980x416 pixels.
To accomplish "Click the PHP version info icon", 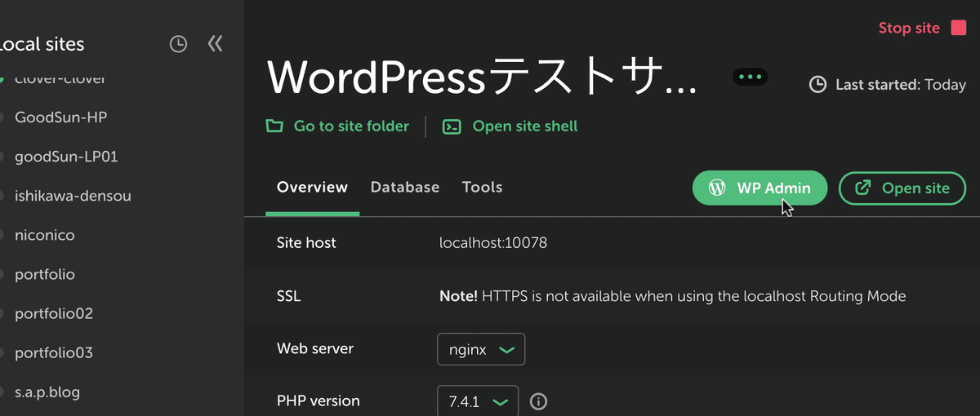I will point(538,401).
